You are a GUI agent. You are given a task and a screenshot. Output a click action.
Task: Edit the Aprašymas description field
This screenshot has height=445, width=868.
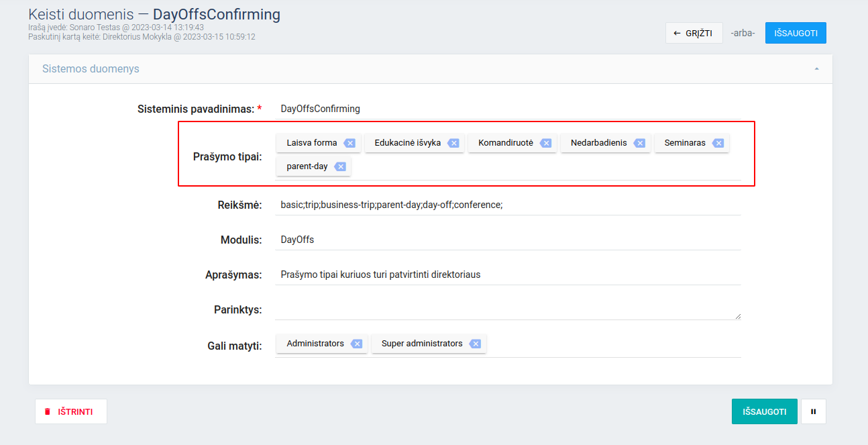(x=507, y=275)
